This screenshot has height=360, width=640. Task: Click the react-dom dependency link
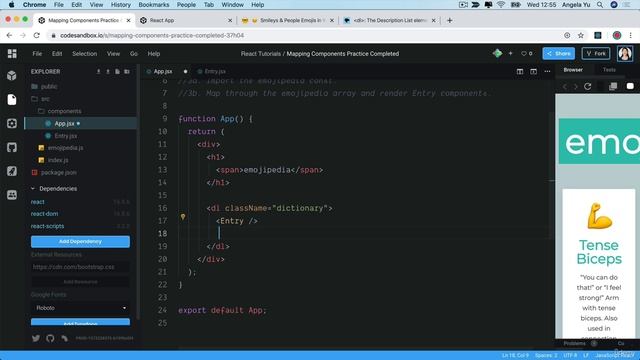44,213
